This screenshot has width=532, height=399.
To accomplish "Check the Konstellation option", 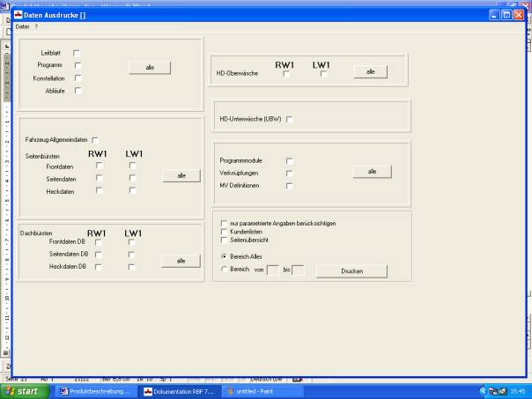I will [78, 78].
